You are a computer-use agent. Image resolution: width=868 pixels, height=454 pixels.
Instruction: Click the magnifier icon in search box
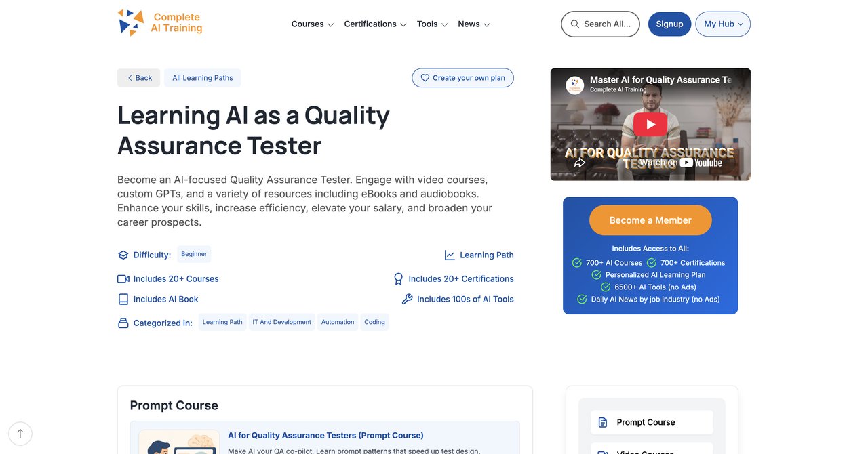pos(575,24)
